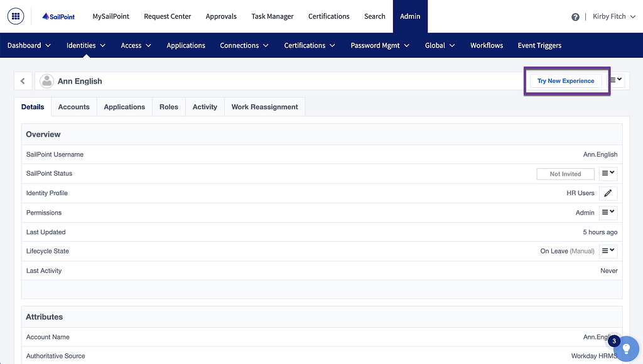Expand the Permissions dropdown for Admin
643x364 pixels.
pos(608,212)
